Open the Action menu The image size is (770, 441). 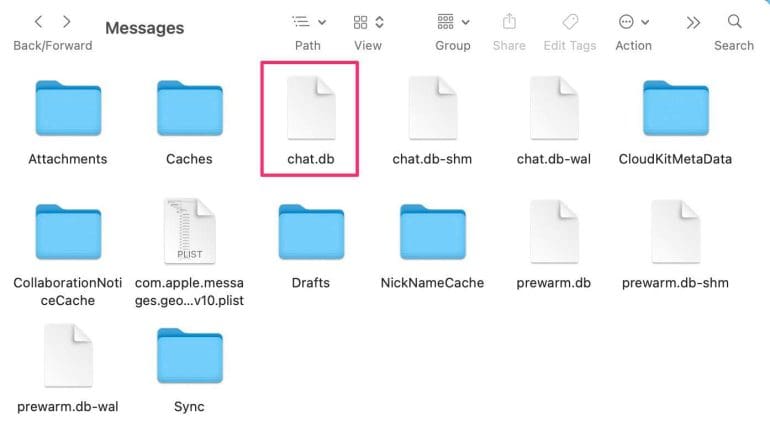(x=633, y=22)
